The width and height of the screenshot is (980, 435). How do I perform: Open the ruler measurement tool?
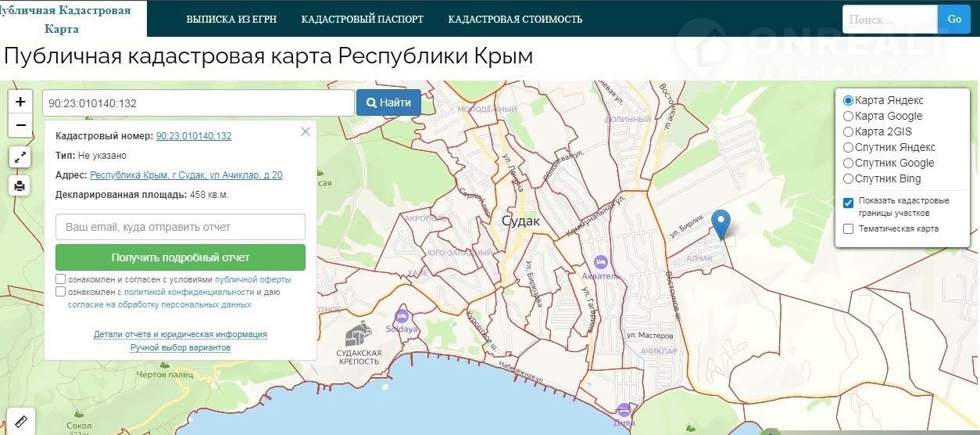(x=20, y=422)
